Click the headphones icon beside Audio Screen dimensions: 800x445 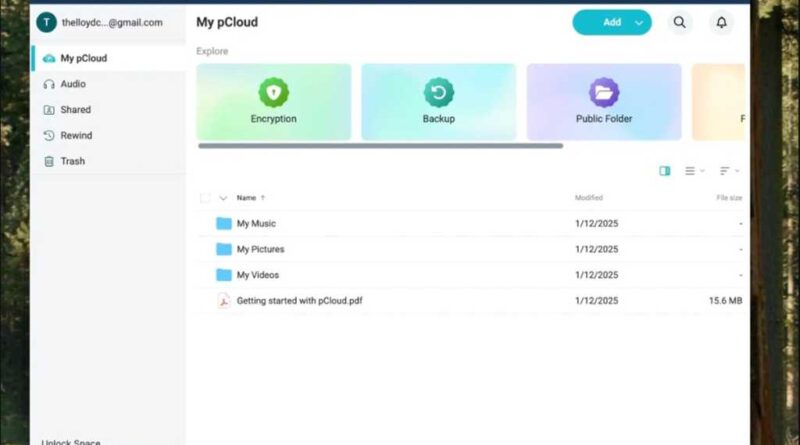click(x=49, y=84)
